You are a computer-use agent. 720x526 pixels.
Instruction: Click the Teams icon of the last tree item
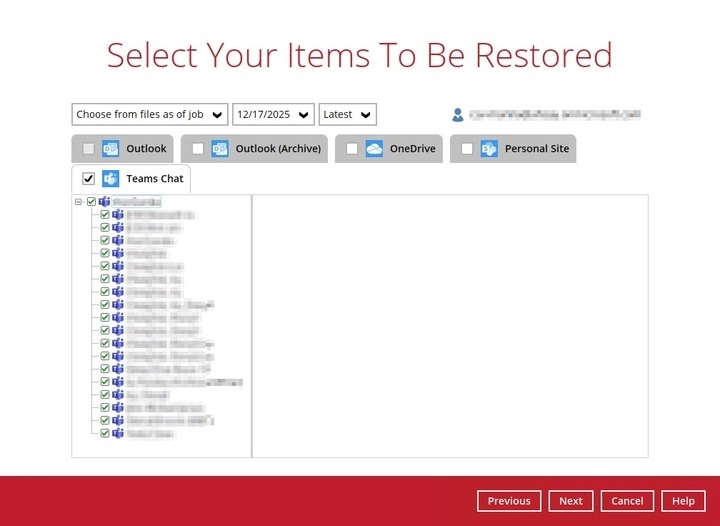click(x=117, y=434)
